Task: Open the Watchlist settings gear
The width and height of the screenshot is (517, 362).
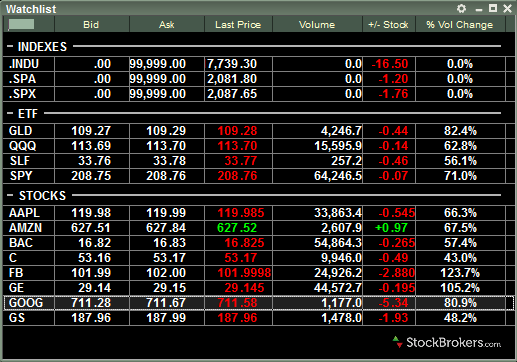Action: [x=461, y=8]
